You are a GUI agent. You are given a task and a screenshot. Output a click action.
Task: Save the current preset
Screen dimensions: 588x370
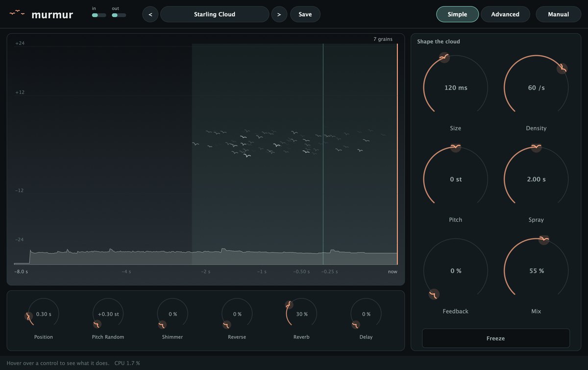tap(305, 14)
